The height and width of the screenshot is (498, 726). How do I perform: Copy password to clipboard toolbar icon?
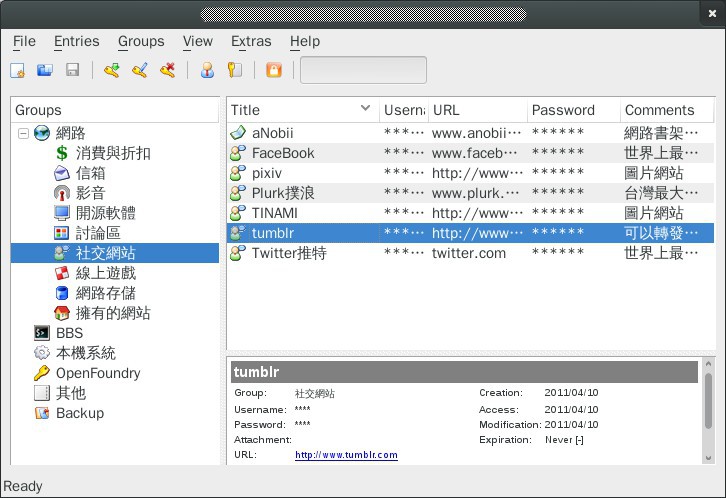click(x=235, y=70)
